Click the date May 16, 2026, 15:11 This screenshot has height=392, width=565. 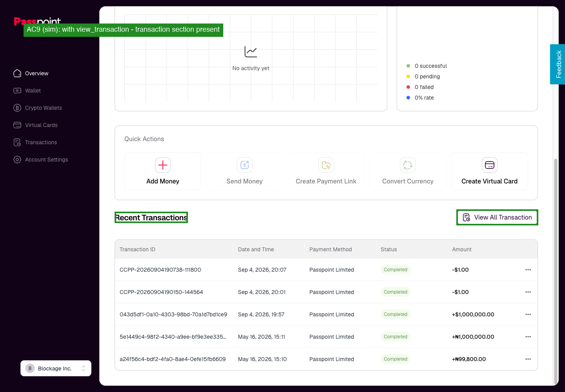coord(262,337)
